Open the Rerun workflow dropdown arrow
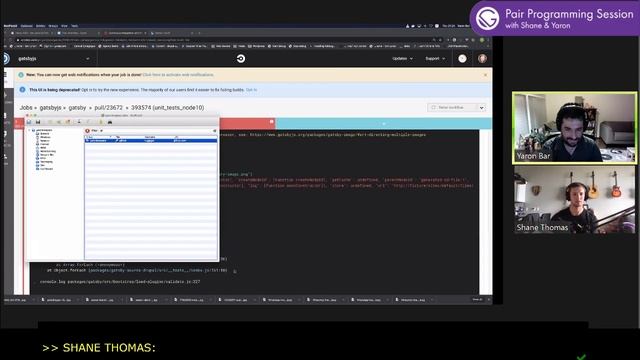Screen dimensions: 640x360 (482, 107)
